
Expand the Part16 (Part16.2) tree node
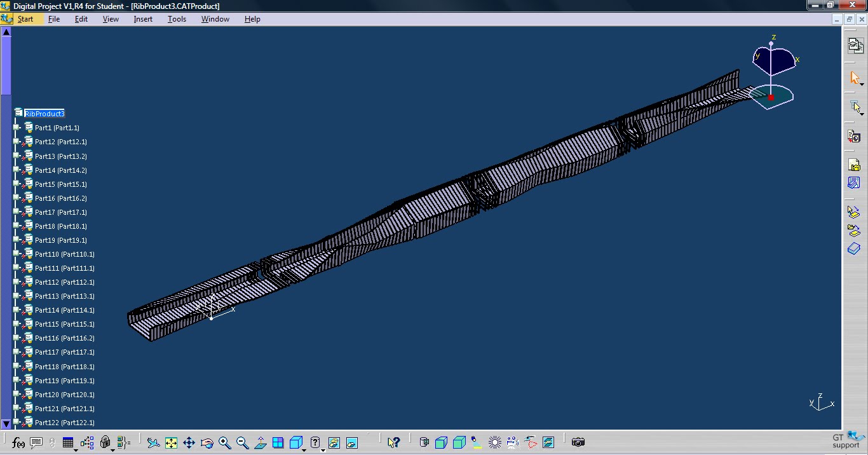coord(17,198)
